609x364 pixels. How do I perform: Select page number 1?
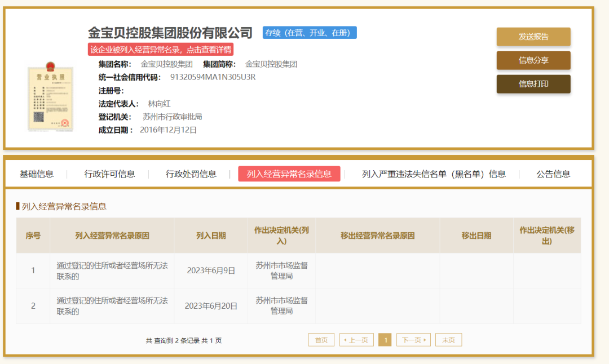tap(385, 340)
